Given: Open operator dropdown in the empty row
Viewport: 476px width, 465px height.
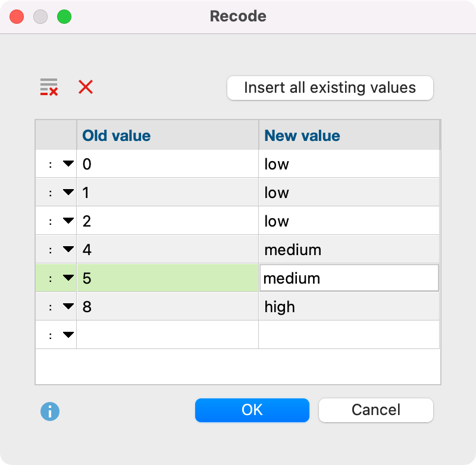Looking at the screenshot, I should 68,335.
